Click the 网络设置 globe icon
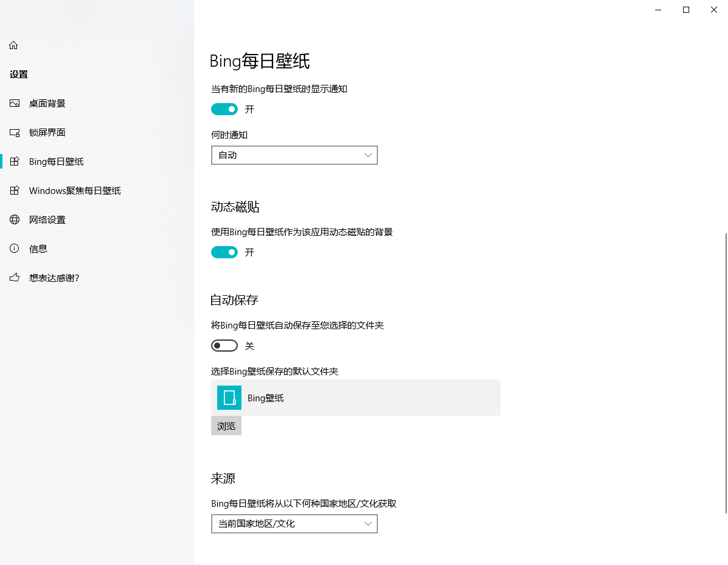This screenshot has width=728, height=565. (15, 220)
